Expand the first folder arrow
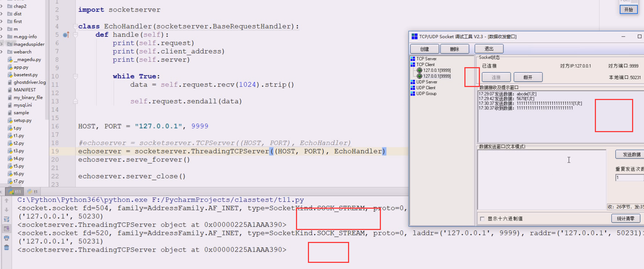This screenshot has height=269, width=644. (2, 21)
